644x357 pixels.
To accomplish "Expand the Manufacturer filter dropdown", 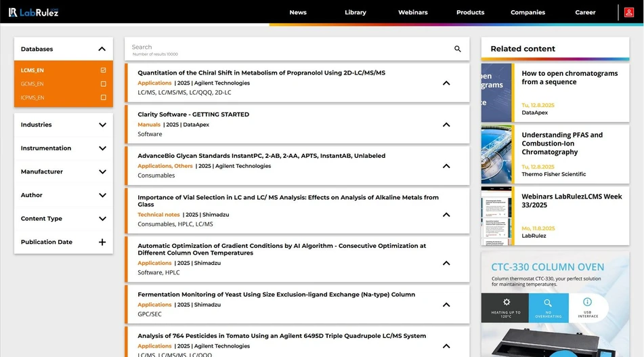I will click(102, 172).
